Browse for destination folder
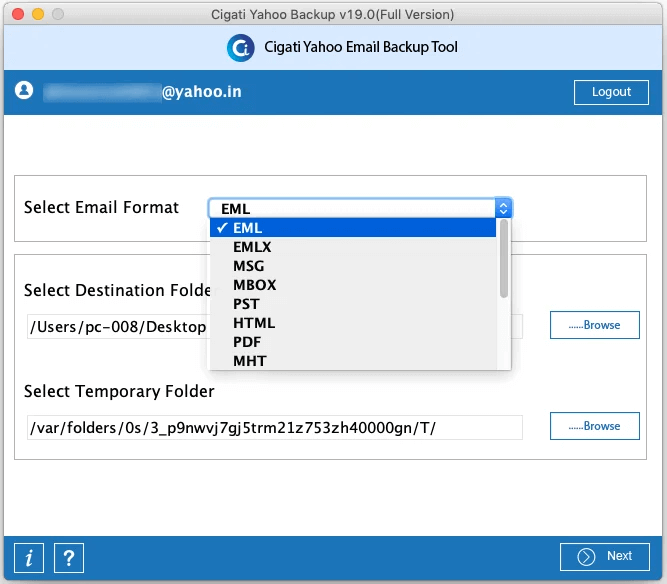Image resolution: width=667 pixels, height=584 pixels. click(594, 325)
